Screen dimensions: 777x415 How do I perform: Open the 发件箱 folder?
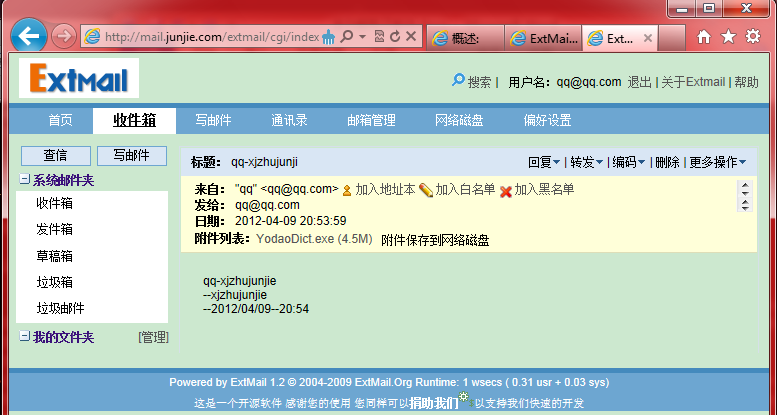point(55,230)
